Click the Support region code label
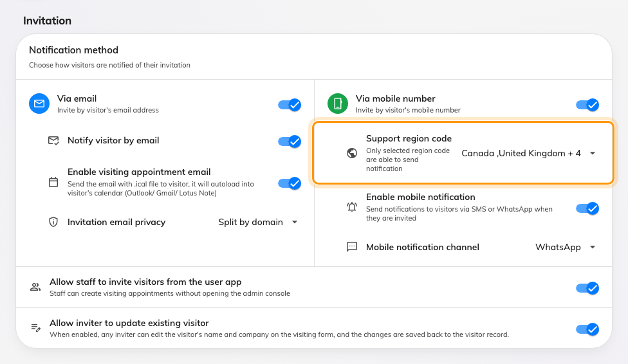Image resolution: width=628 pixels, height=364 pixels. click(x=409, y=138)
